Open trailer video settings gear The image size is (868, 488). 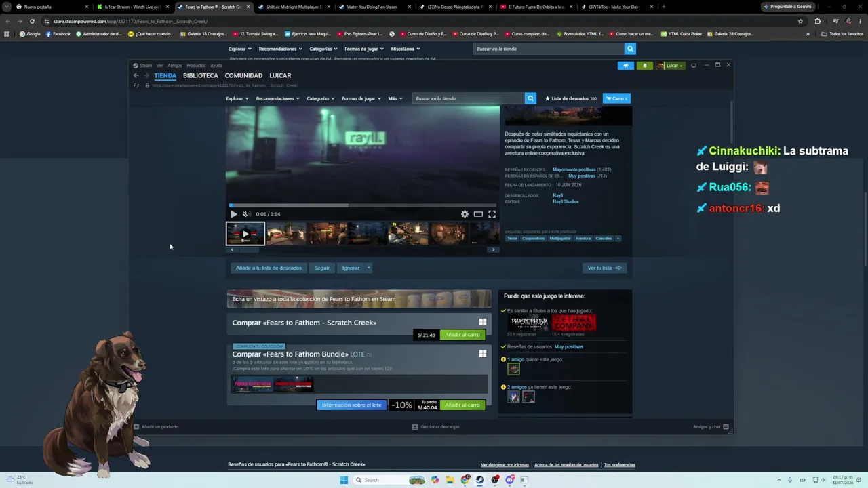(465, 214)
